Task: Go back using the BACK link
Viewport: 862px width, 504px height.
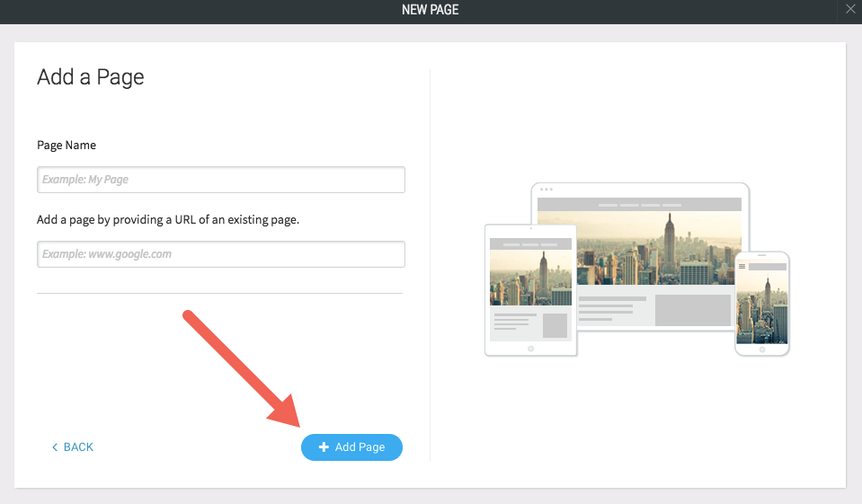Action: pos(73,447)
